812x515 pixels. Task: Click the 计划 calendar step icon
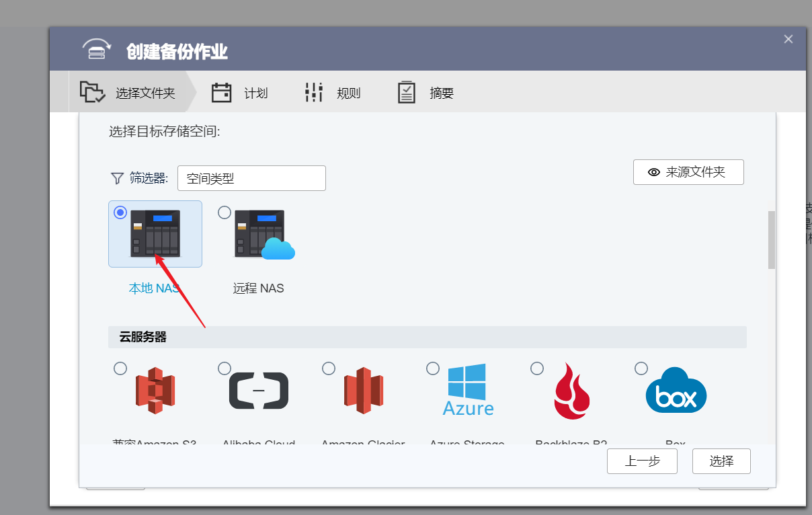222,92
